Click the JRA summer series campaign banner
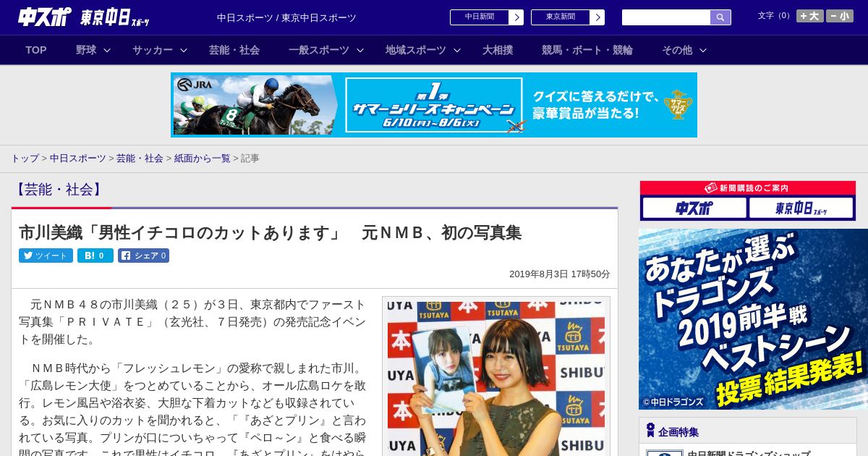 click(x=434, y=105)
